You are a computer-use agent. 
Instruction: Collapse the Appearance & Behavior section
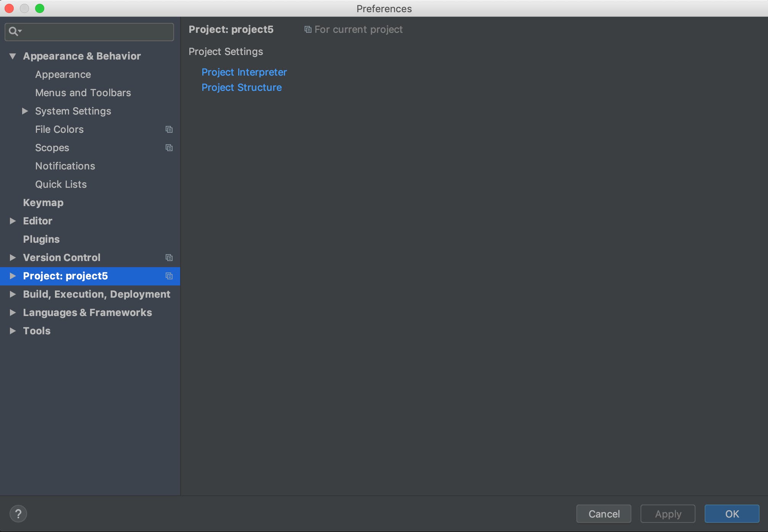click(13, 56)
